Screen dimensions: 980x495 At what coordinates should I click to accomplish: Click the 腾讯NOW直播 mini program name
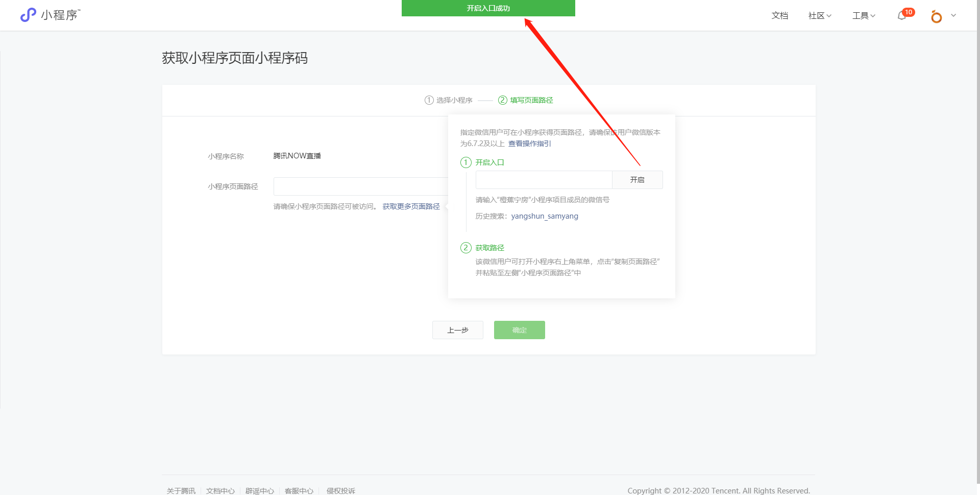[297, 156]
